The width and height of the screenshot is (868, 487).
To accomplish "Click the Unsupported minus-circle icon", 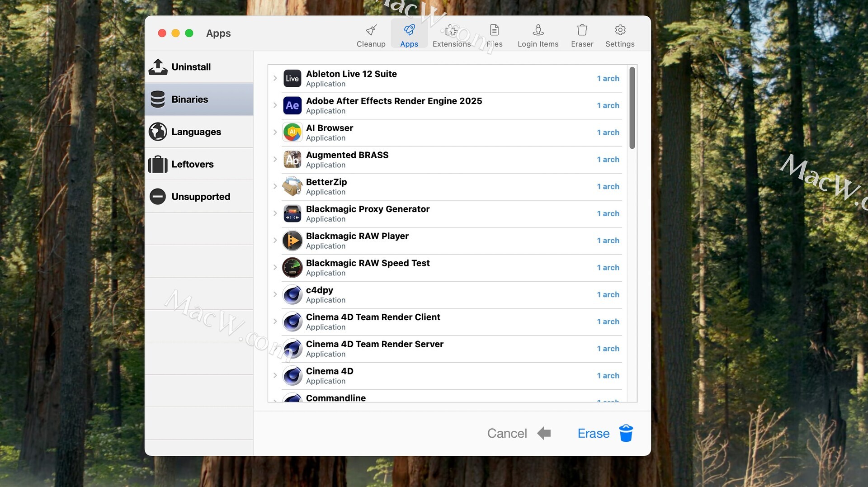I will [x=158, y=197].
